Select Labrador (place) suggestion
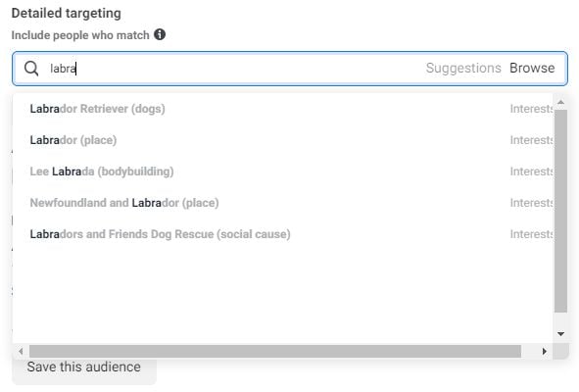 coord(282,140)
